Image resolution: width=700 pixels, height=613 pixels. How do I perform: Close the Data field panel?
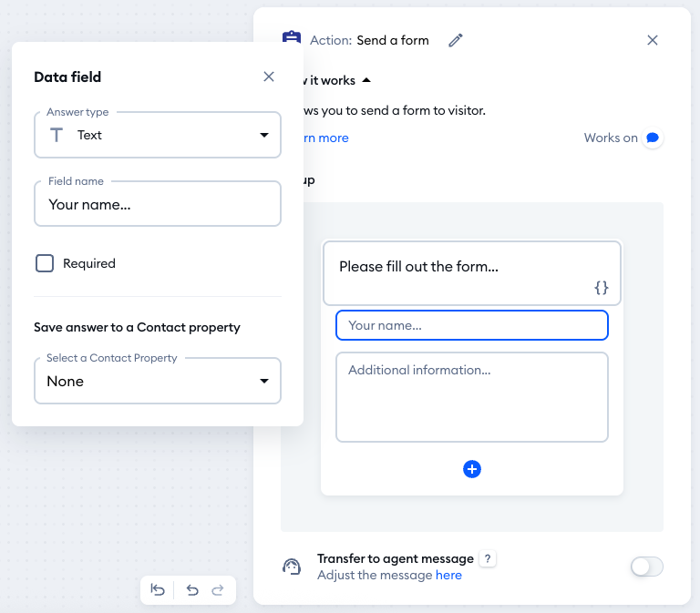pyautogui.click(x=269, y=77)
